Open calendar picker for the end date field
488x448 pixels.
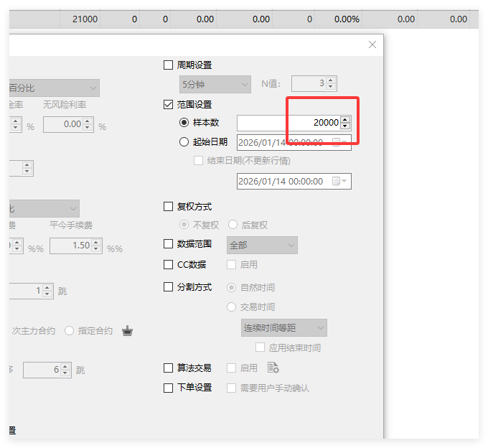tap(340, 182)
